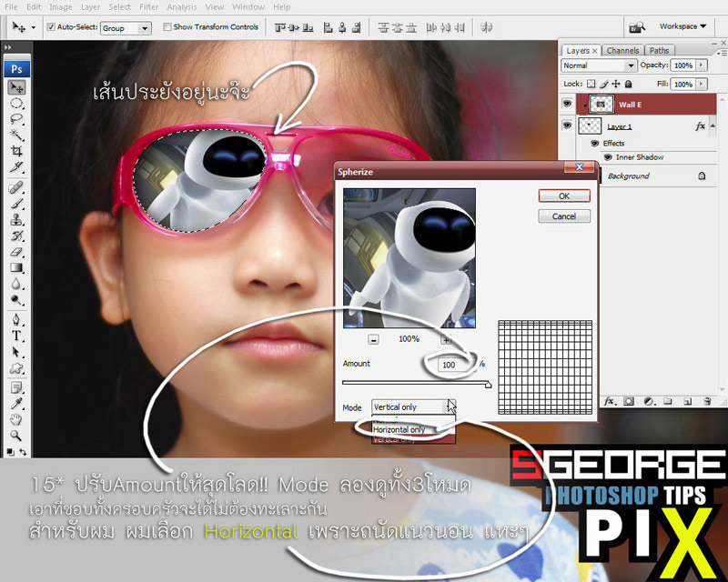Screen dimensions: 728x582
Task: Select the Custom Shape tool
Action: click(x=17, y=368)
